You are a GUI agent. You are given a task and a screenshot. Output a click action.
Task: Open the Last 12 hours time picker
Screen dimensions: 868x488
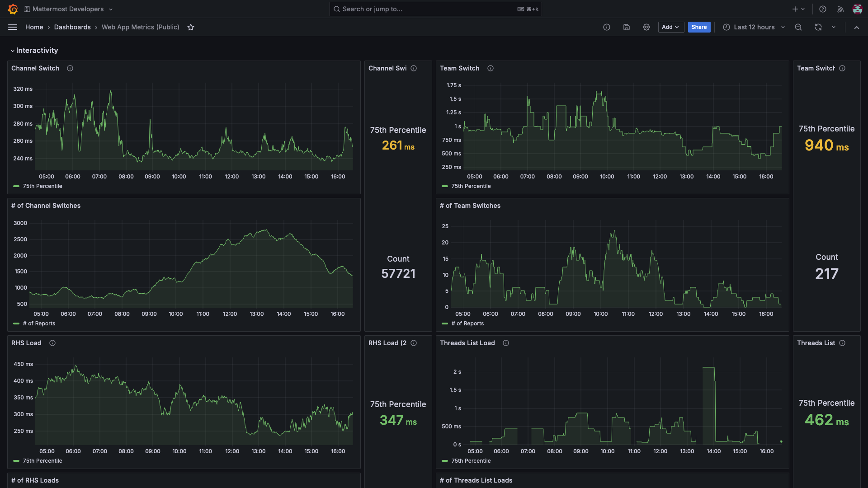click(x=754, y=27)
